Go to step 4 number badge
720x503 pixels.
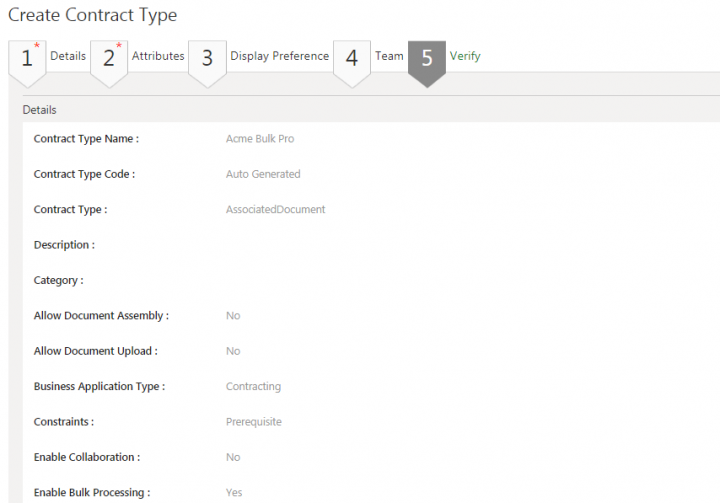point(352,63)
